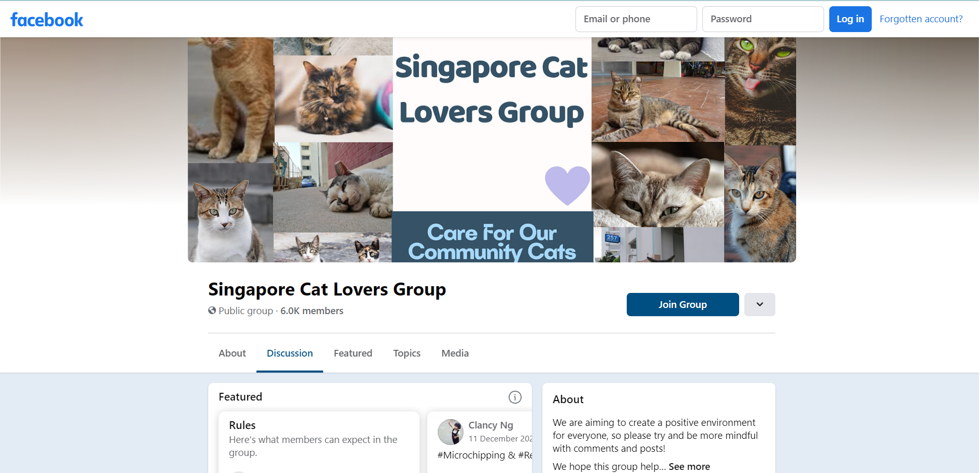Follow the Forgotten account link
980x473 pixels.
(921, 19)
